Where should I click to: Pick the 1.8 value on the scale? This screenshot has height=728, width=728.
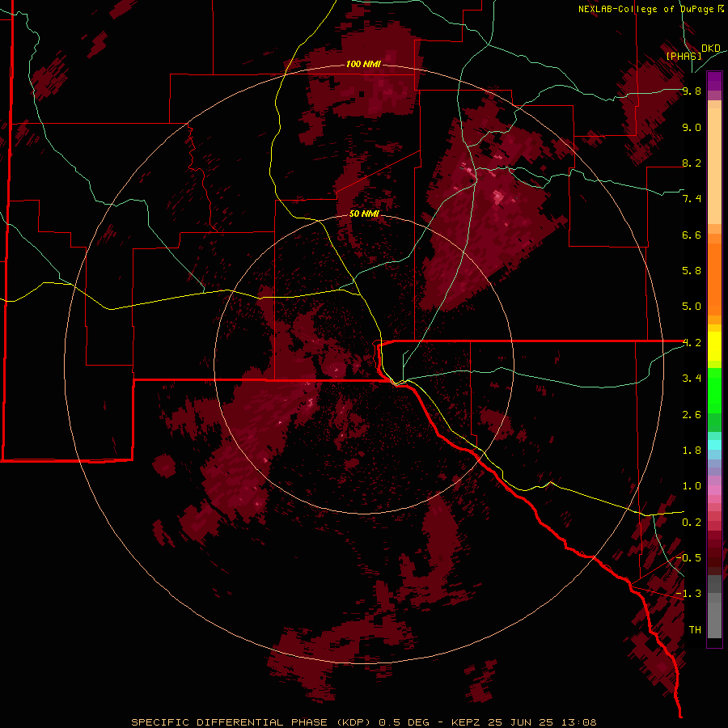692,451
